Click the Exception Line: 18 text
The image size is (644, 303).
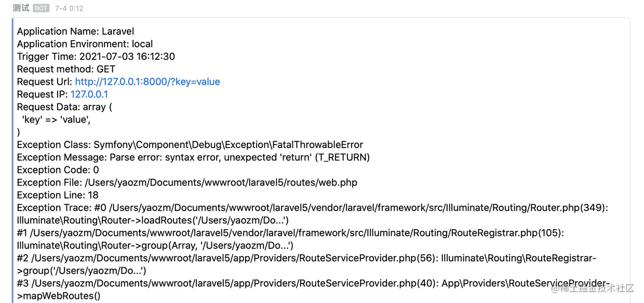[x=58, y=195]
